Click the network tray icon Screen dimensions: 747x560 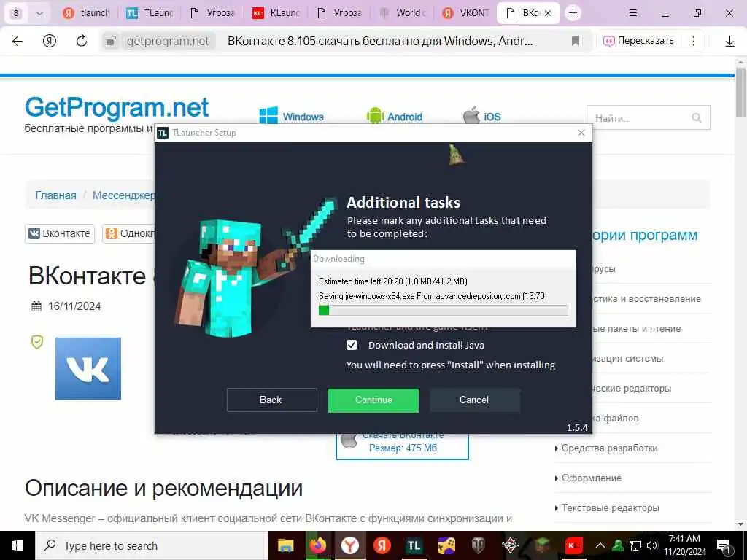click(635, 545)
